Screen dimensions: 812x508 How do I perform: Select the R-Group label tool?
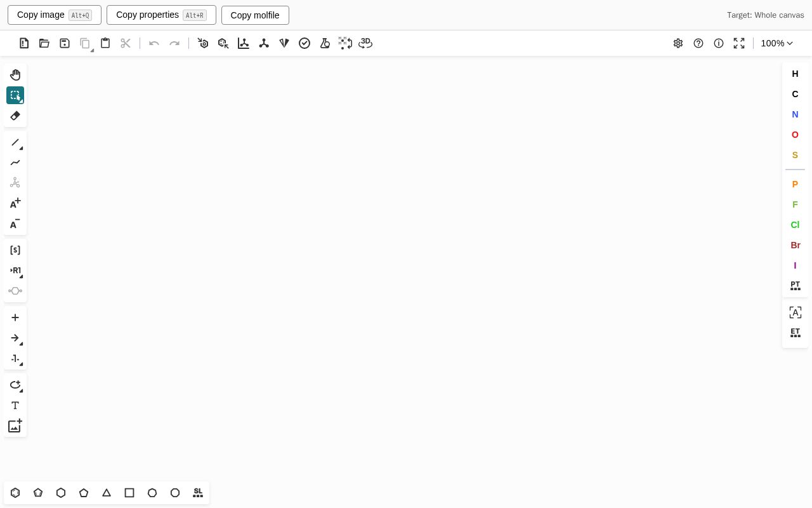point(15,271)
